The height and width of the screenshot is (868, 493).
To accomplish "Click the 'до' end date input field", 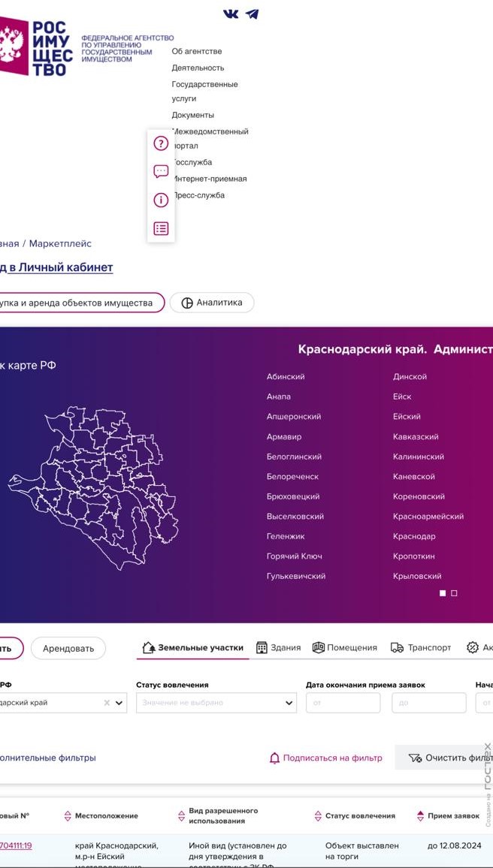I will tap(428, 703).
